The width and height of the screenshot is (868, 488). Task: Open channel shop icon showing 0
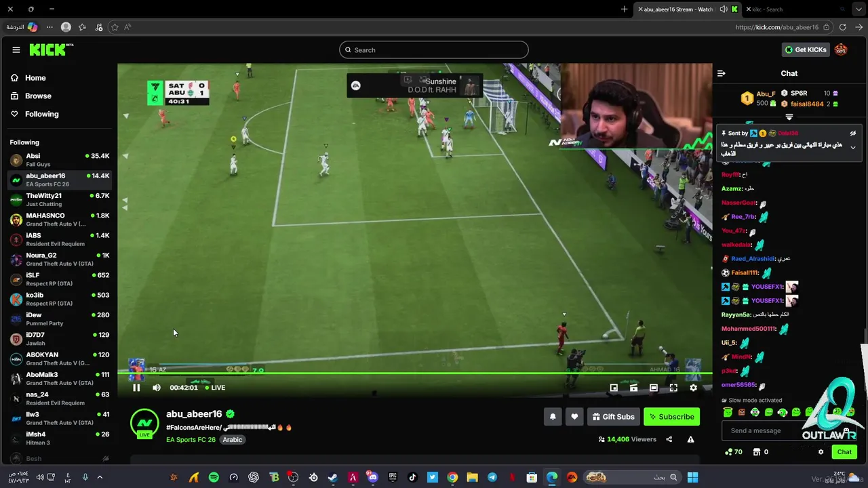tap(760, 451)
